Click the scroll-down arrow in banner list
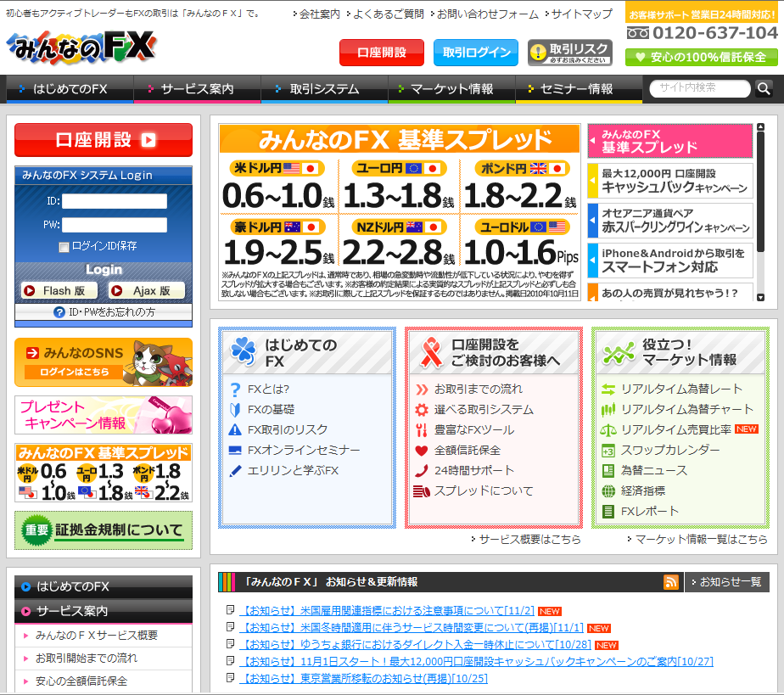The image size is (784, 695). (x=760, y=298)
